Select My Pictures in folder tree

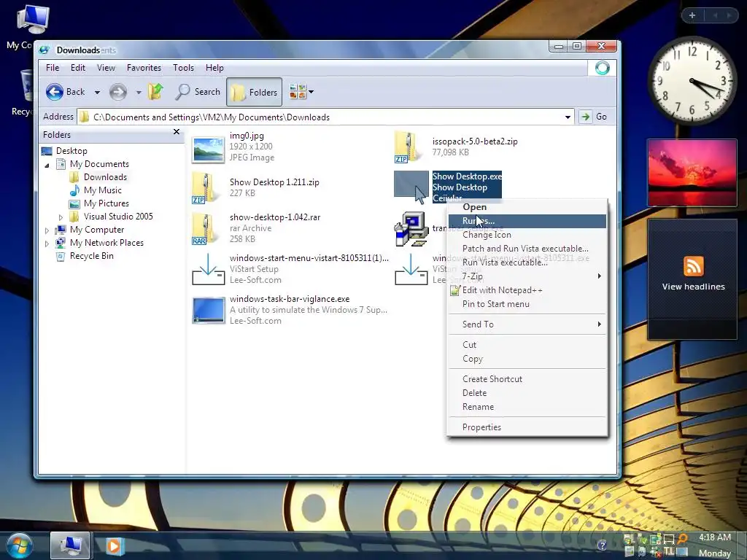tap(107, 203)
